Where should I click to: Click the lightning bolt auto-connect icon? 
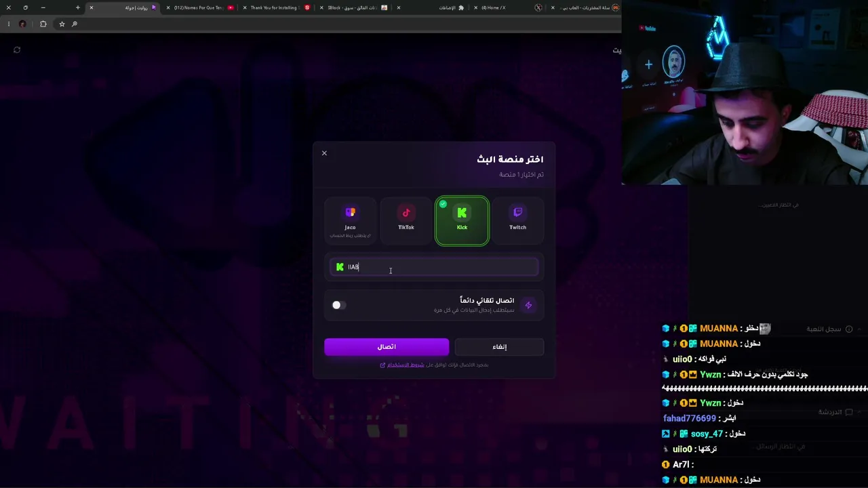pyautogui.click(x=529, y=305)
